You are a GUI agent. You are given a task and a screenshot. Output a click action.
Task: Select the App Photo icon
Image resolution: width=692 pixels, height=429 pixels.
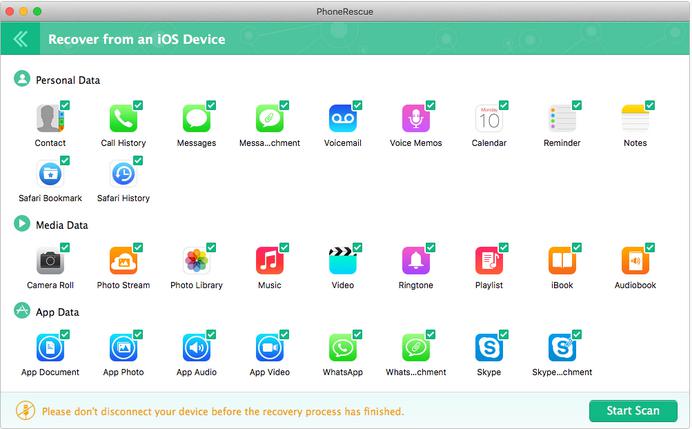[123, 347]
